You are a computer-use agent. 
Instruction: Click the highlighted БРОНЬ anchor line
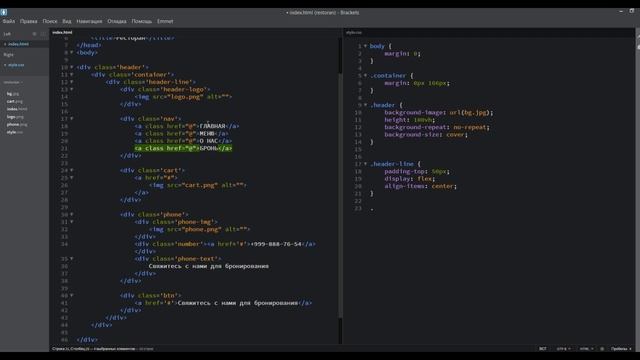click(x=183, y=149)
